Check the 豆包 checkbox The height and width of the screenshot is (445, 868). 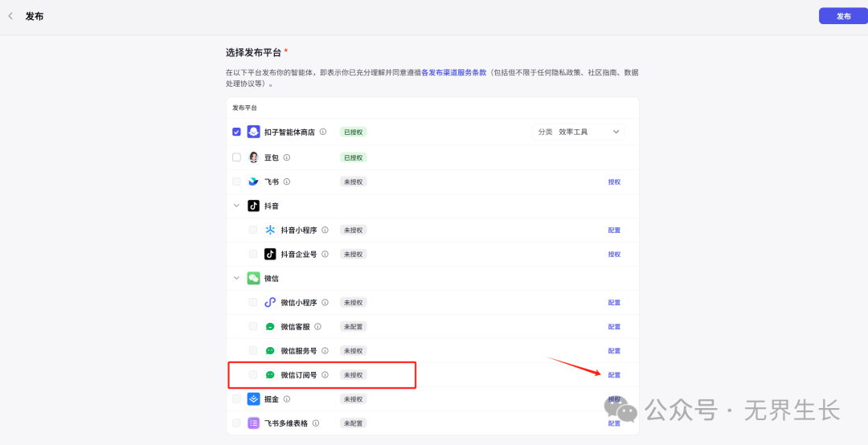[236, 157]
